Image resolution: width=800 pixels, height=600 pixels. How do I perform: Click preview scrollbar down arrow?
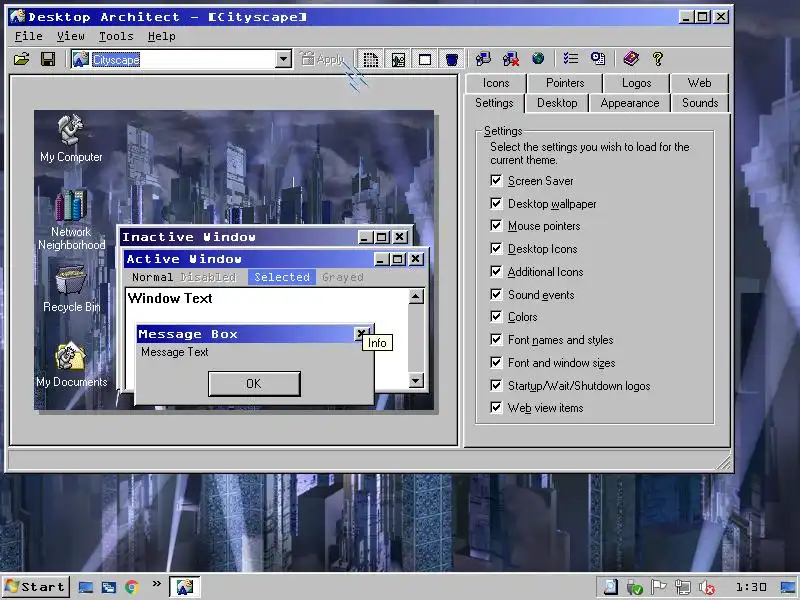pyautogui.click(x=416, y=380)
